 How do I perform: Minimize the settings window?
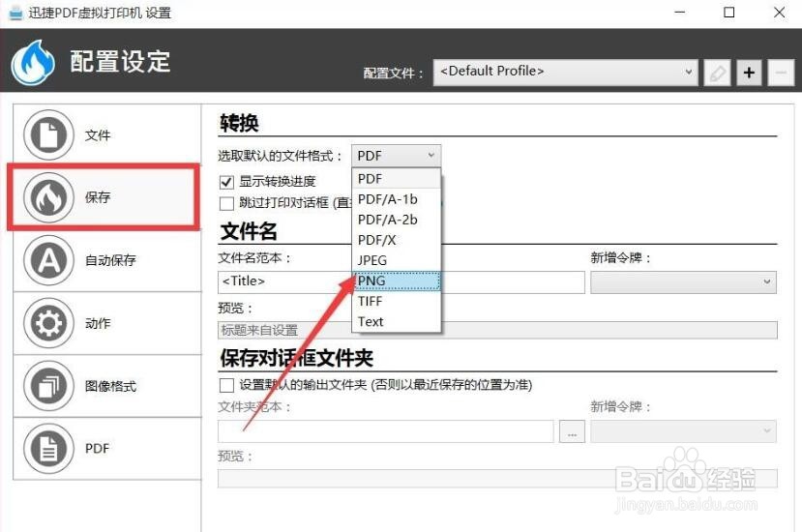[x=680, y=13]
